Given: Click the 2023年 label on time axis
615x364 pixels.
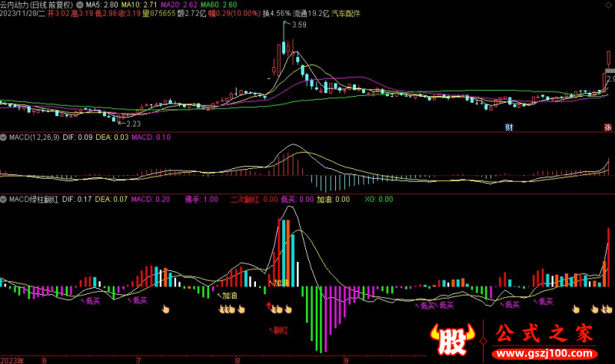Looking at the screenshot, I should 12,360.
